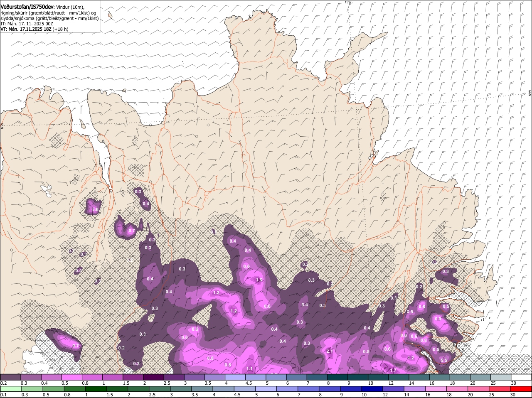This screenshot has height=398, width=532.
Task: Pick the lower-row swatch starting at 3
Action: click(180, 389)
